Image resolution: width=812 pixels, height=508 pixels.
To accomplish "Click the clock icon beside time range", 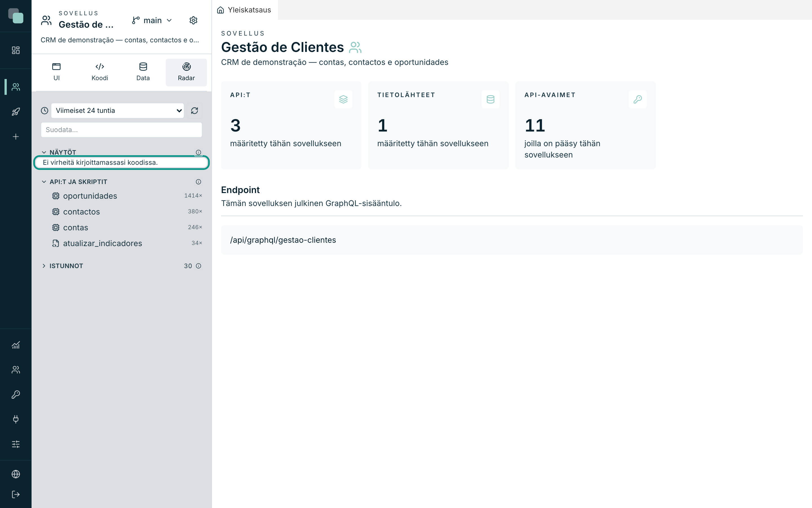I will 45,111.
